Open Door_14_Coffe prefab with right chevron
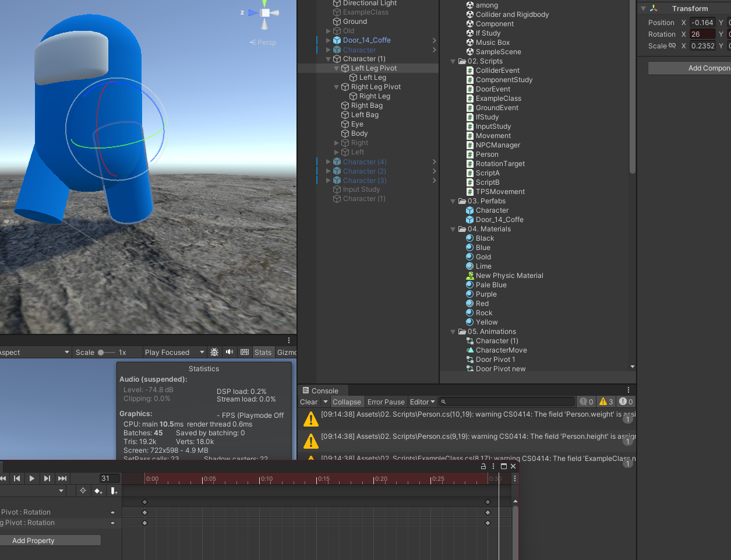The width and height of the screenshot is (731, 560). (434, 40)
